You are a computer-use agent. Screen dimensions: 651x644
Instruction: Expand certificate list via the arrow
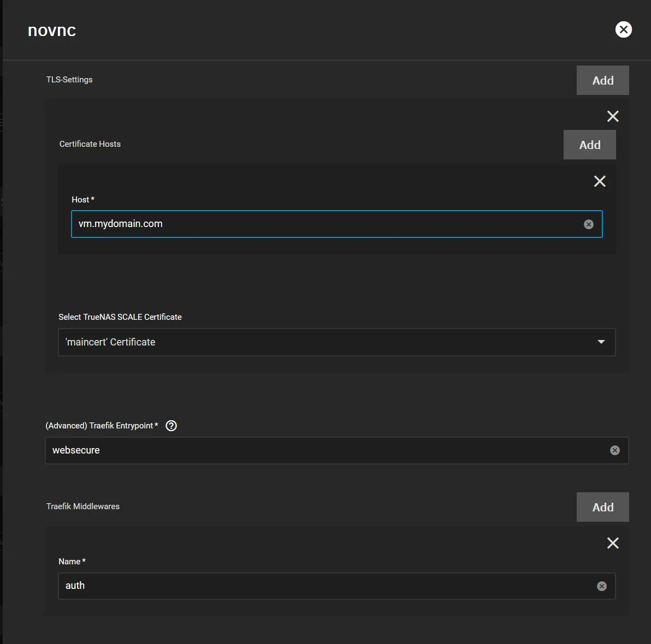(601, 342)
